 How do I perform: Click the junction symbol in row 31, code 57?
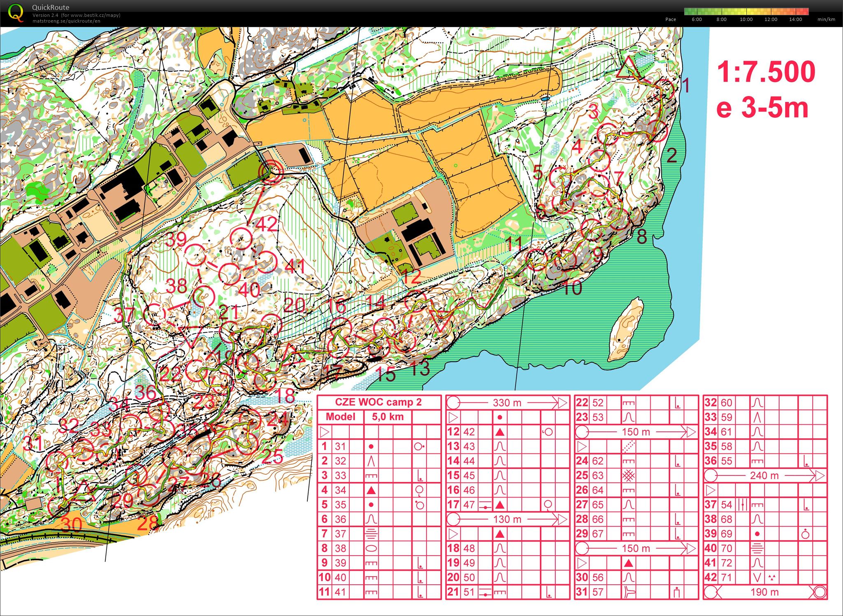[628, 592]
